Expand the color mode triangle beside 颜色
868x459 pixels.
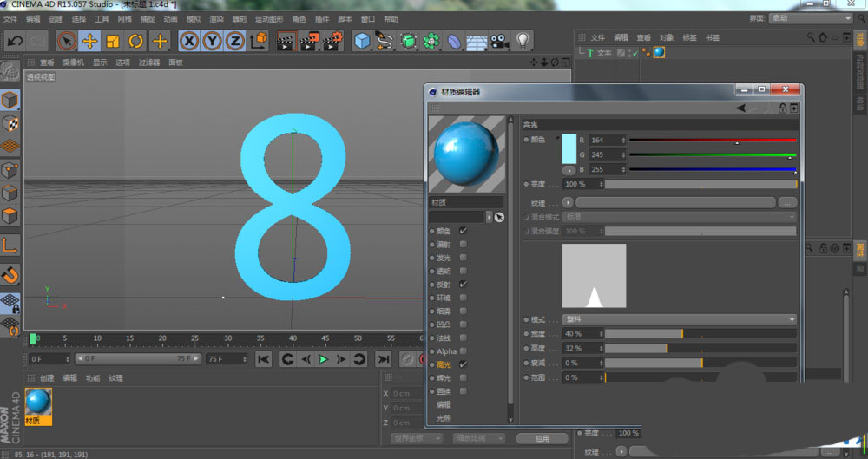[557, 139]
